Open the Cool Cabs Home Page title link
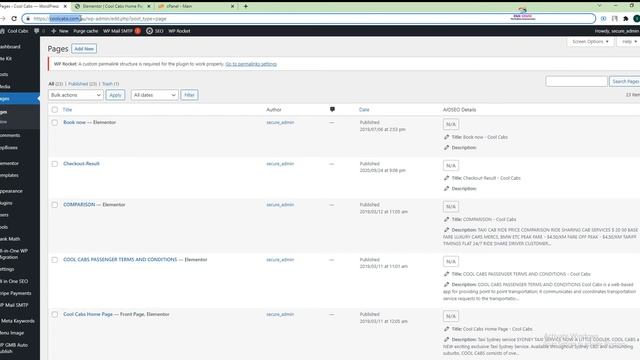640x360 pixels. [88, 314]
